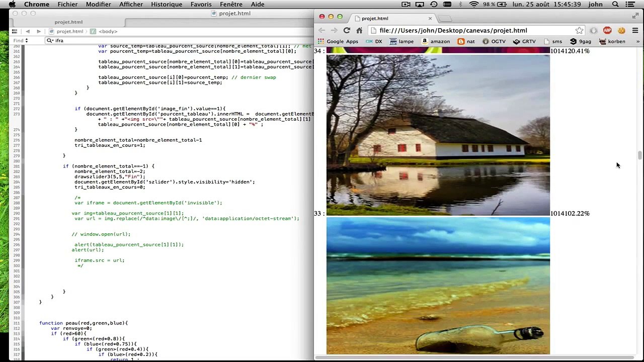Open Spotlight search in the menu bar
This screenshot has height=362, width=644.
tap(615, 5)
